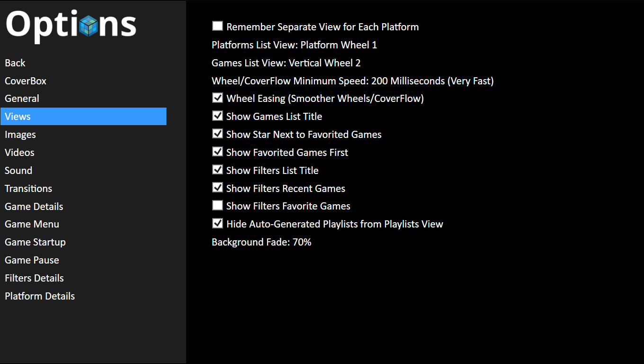Toggle Show Games List Title checkbox
This screenshot has height=364, width=644.
[217, 116]
